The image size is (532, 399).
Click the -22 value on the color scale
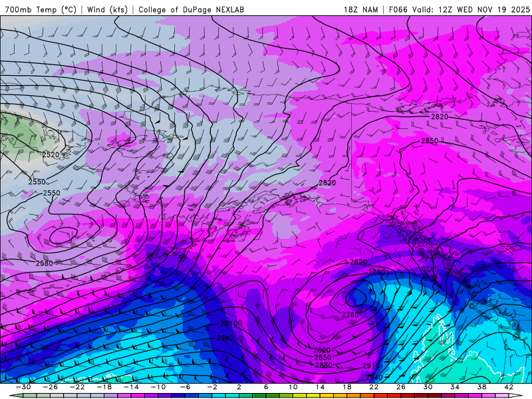[77, 387]
